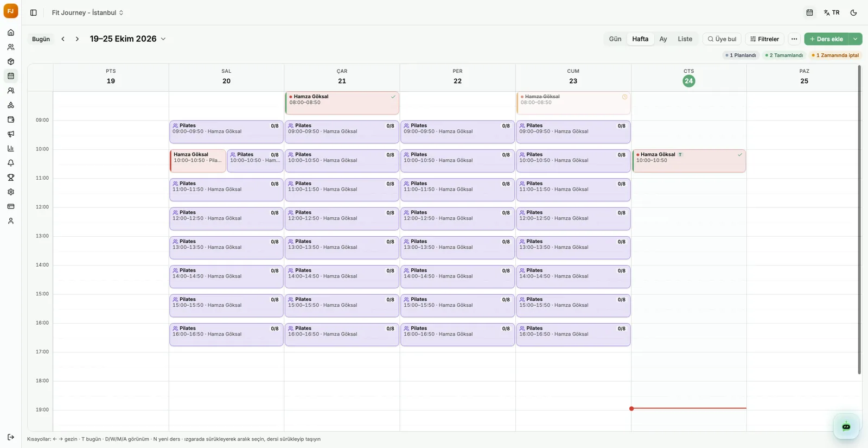Viewport: 868px width, 448px height.
Task: Select the highlighted day 24 header
Action: pyautogui.click(x=688, y=81)
